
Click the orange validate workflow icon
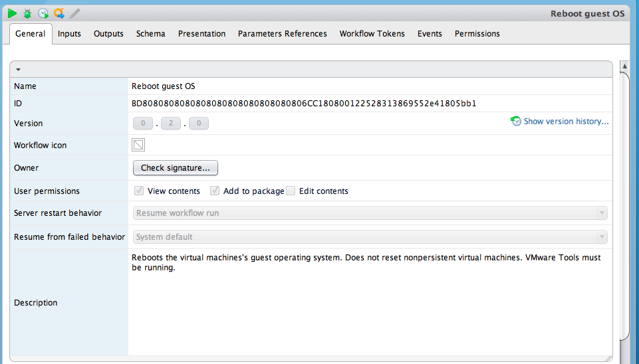click(x=59, y=13)
